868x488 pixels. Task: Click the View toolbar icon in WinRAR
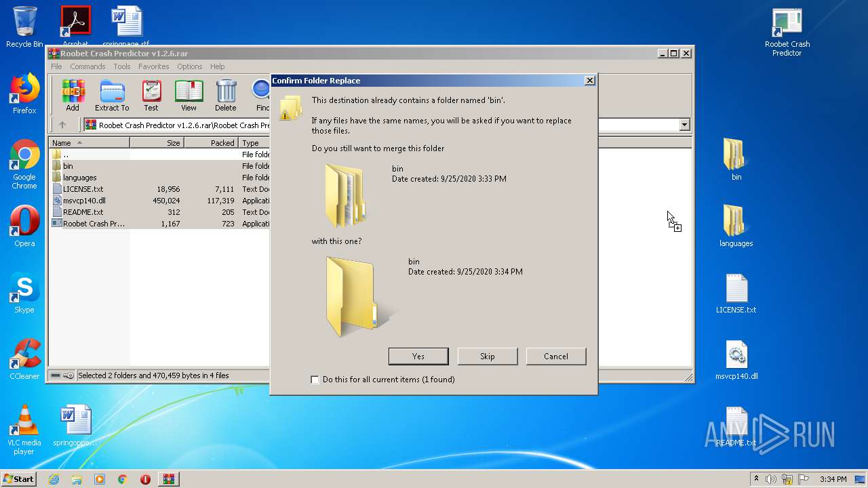point(189,96)
